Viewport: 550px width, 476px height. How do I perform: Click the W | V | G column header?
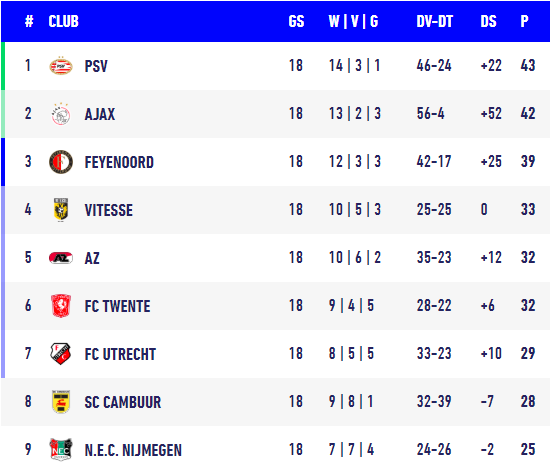[353, 21]
